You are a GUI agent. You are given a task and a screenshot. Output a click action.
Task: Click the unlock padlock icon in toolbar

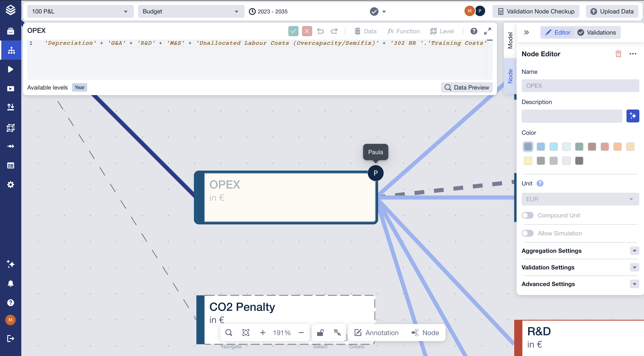[x=320, y=333]
